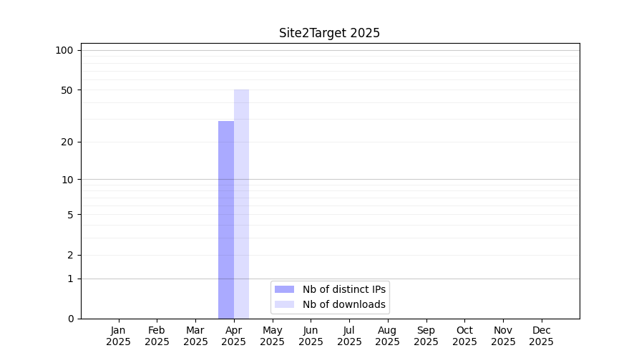Click the chart title Site2Target 2025
Image resolution: width=644 pixels, height=358 pixels.
pyautogui.click(x=329, y=33)
